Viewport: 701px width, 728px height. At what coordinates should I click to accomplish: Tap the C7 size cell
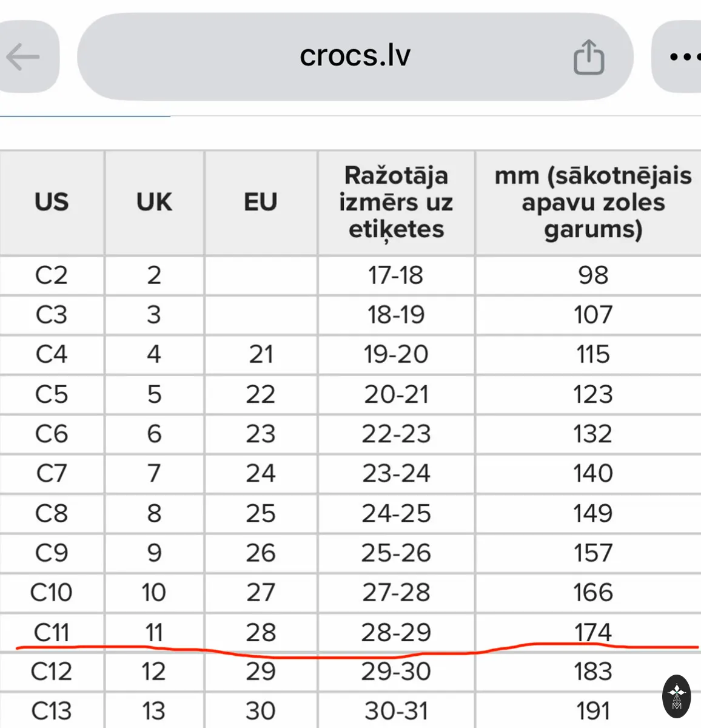pos(52,473)
